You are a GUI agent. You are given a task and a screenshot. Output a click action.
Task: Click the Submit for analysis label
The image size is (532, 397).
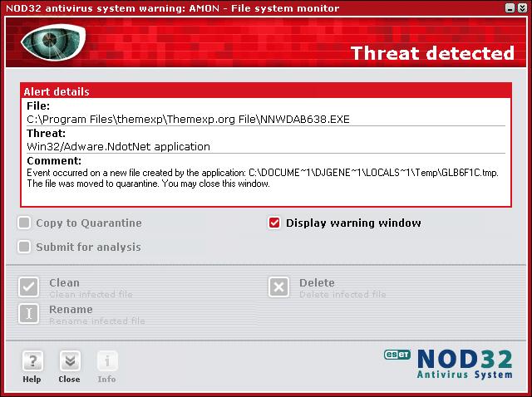coord(89,248)
